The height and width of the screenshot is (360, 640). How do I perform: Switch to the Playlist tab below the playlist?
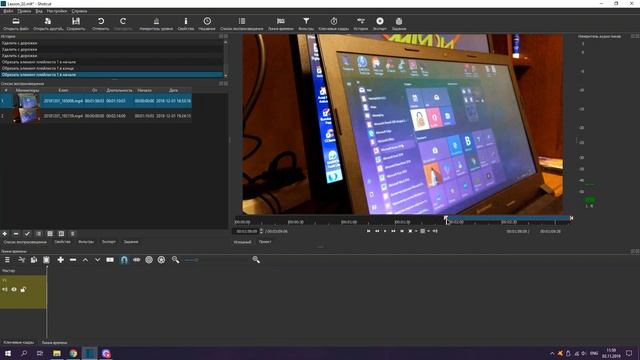(25, 242)
